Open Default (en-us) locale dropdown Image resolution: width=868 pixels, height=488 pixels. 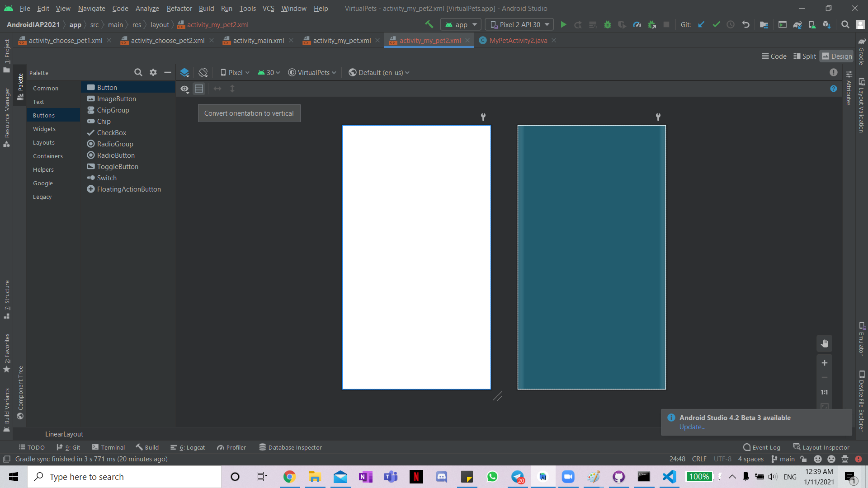[x=379, y=72]
